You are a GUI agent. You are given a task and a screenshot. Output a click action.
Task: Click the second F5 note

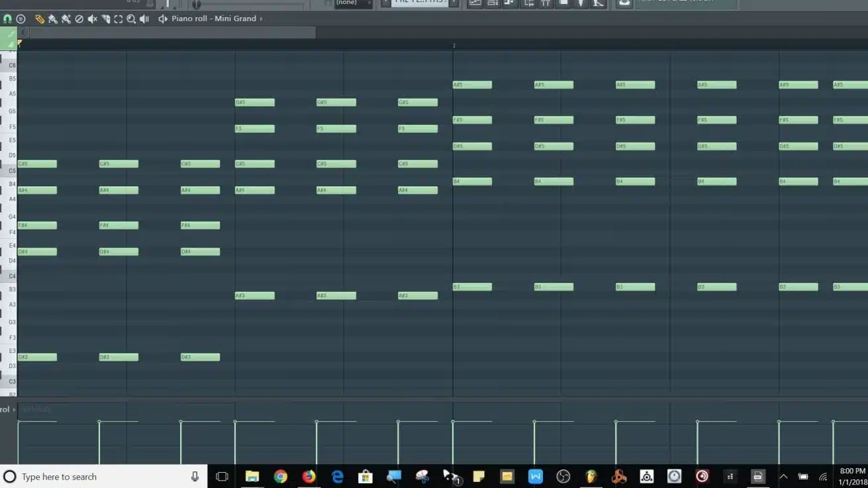pos(336,128)
